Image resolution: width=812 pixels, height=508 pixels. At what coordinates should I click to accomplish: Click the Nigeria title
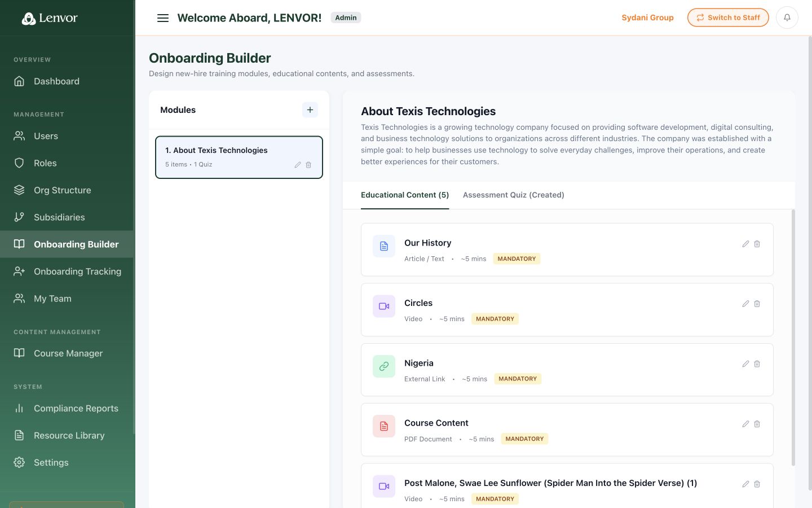pos(419,363)
